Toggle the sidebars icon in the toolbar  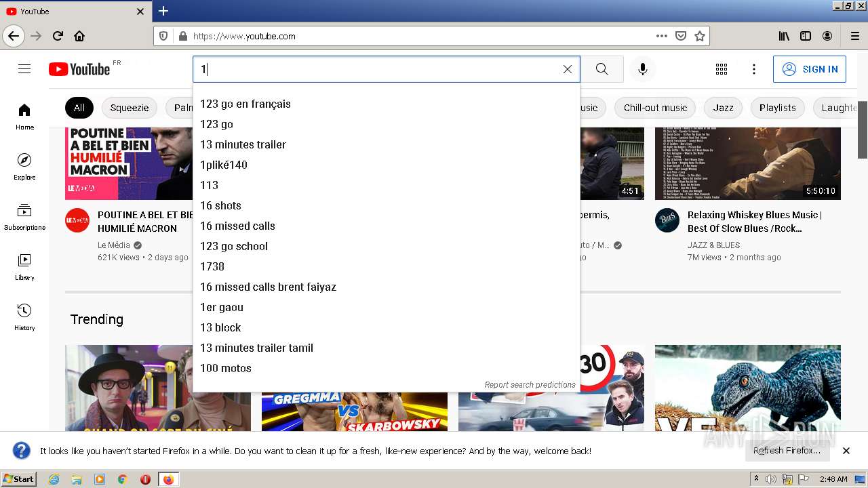pos(806,36)
